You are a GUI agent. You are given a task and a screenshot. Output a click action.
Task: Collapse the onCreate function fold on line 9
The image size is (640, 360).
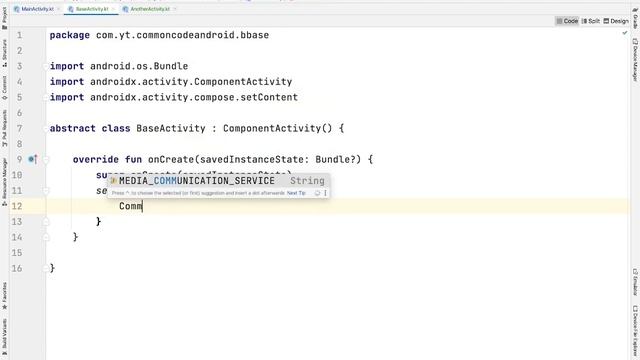tap(46, 159)
